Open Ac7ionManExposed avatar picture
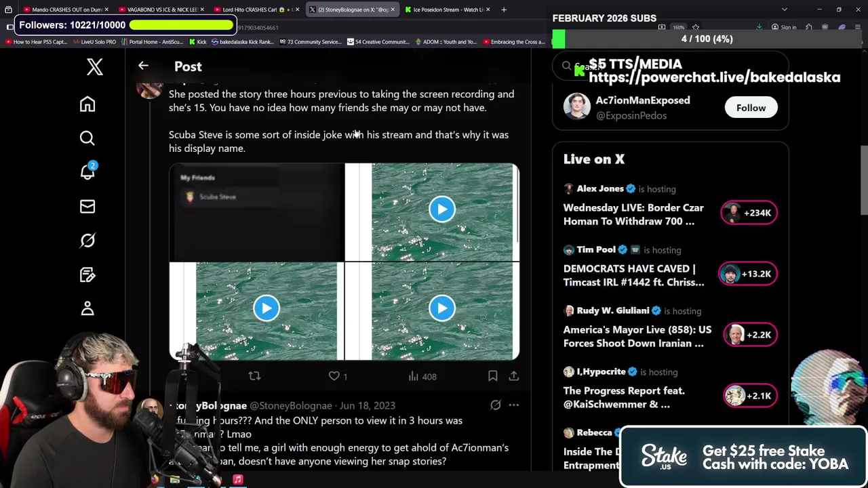Screen dimensions: 868x488 (576, 107)
